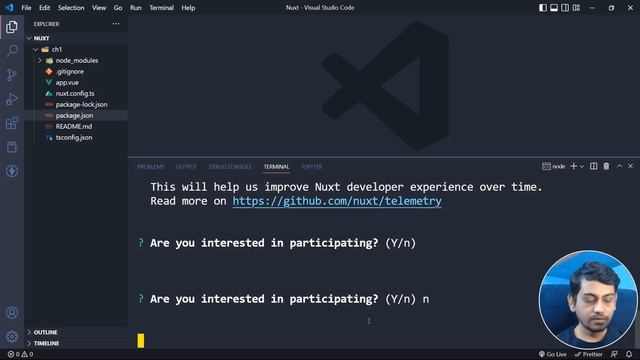Split the terminal
The width and height of the screenshot is (640, 360).
click(x=593, y=166)
